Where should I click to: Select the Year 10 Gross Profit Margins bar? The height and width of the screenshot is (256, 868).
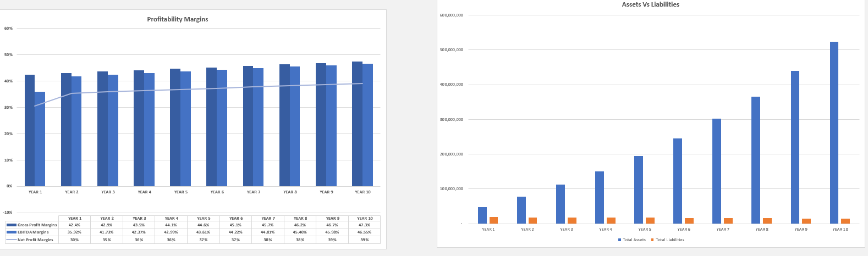357,124
